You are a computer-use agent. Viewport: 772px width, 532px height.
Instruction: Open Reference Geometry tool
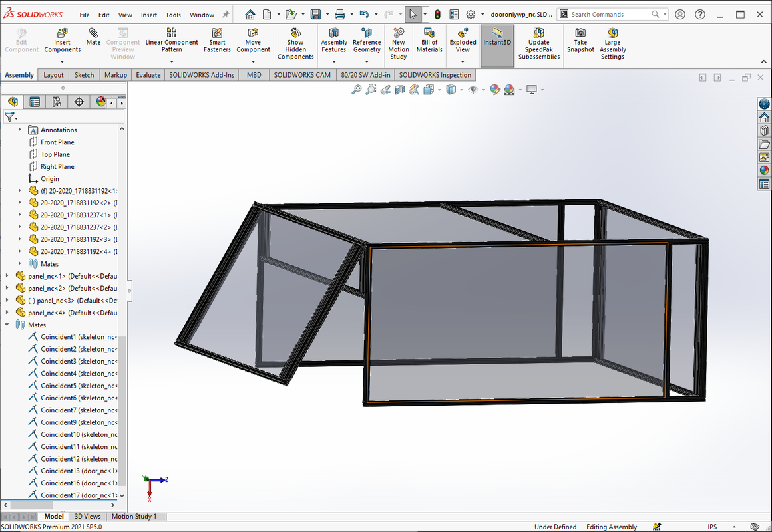click(x=367, y=40)
